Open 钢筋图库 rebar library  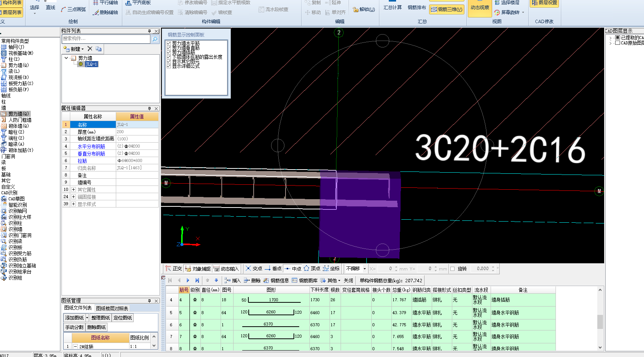(305, 280)
